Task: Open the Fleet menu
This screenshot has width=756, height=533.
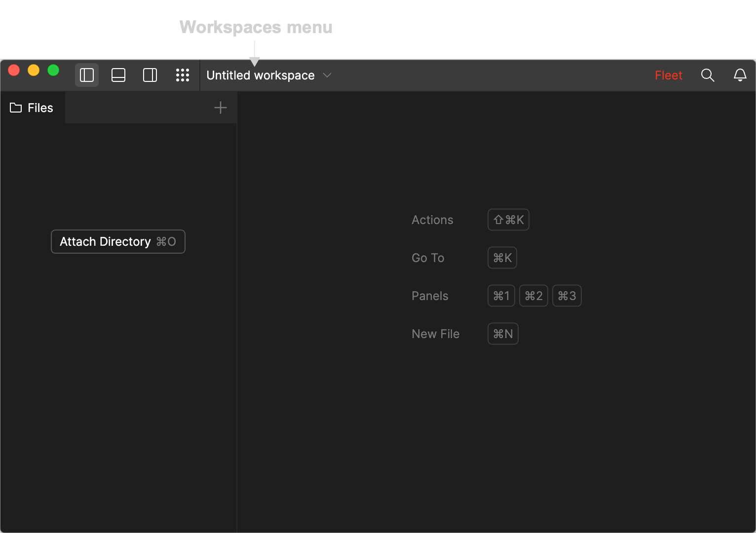Action: 669,75
